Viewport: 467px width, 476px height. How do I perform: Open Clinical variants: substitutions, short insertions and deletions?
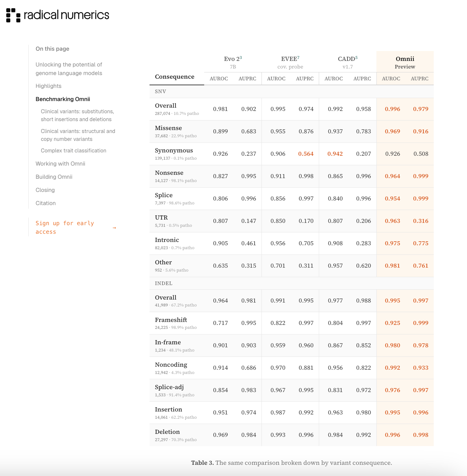[x=77, y=115]
